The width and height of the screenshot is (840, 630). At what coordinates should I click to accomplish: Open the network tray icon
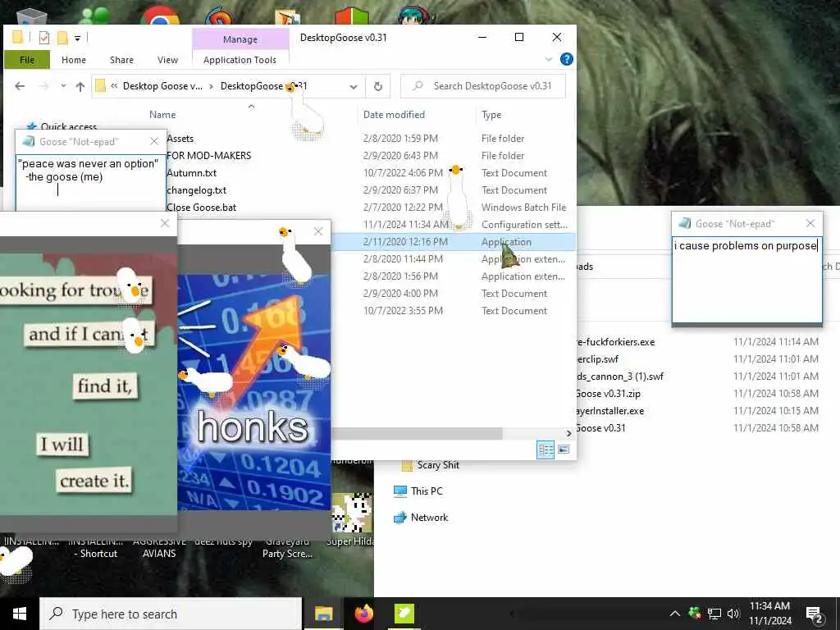point(714,614)
